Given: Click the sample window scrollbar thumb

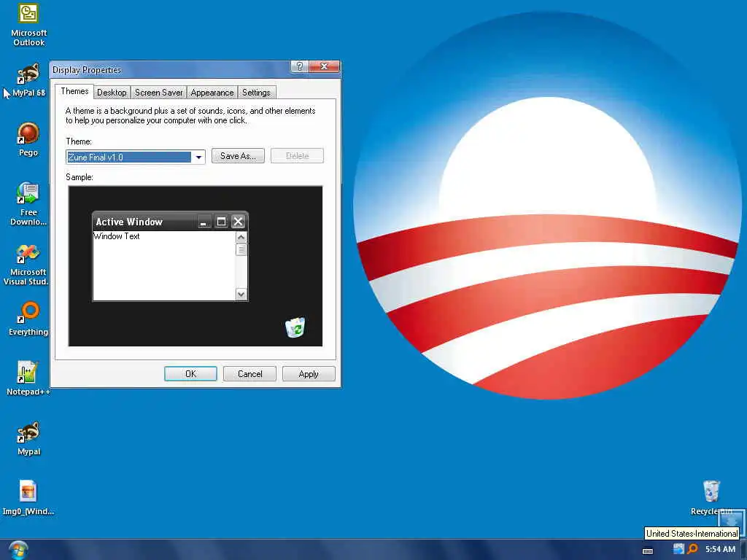Looking at the screenshot, I should click(241, 249).
